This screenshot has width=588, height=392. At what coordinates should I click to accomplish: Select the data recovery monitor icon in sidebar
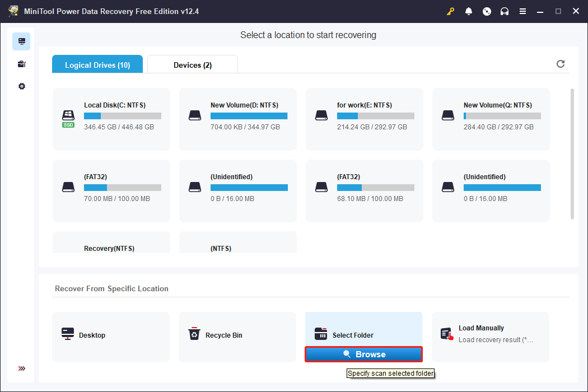pyautogui.click(x=21, y=41)
